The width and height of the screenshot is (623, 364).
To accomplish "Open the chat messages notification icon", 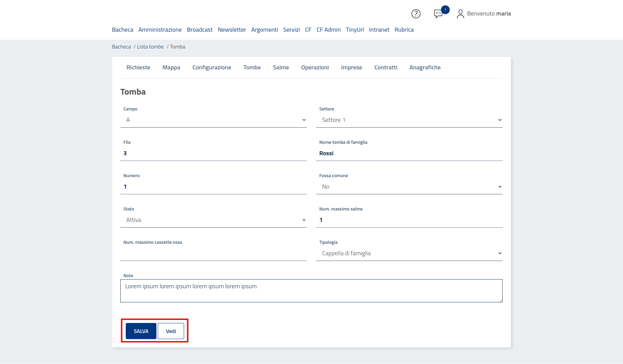I will pos(438,14).
